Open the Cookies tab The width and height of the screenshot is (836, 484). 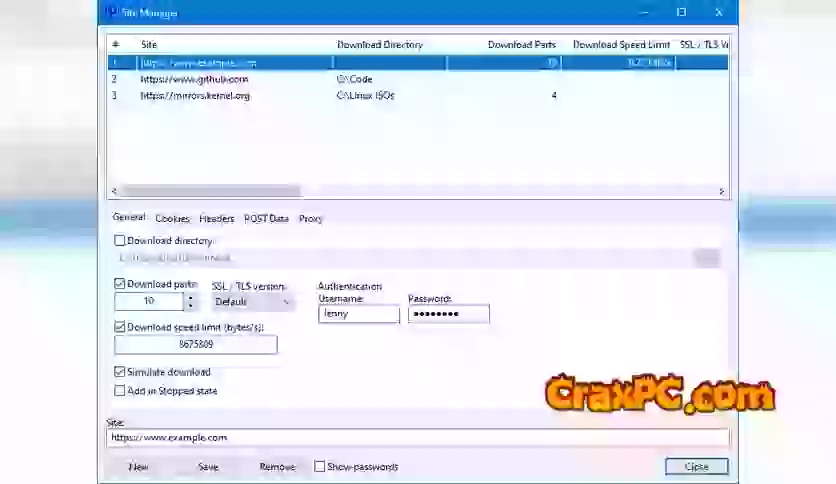(x=172, y=219)
